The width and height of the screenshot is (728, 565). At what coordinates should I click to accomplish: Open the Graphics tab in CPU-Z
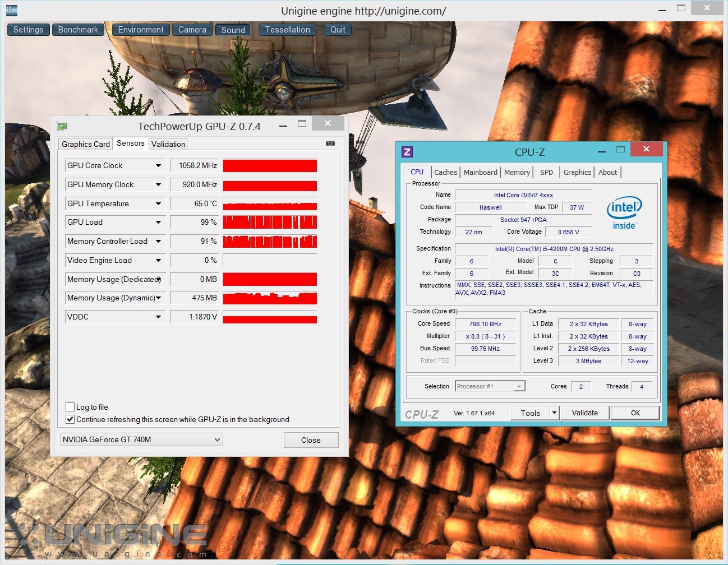(x=578, y=173)
